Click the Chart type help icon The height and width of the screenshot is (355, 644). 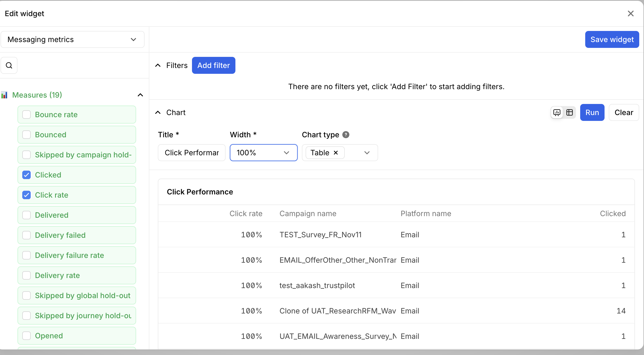(x=346, y=135)
